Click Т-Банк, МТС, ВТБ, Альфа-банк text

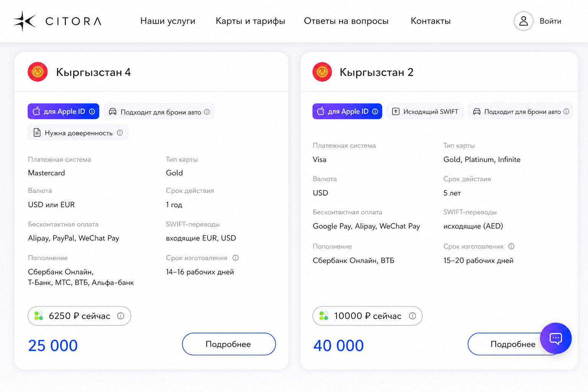pos(81,283)
